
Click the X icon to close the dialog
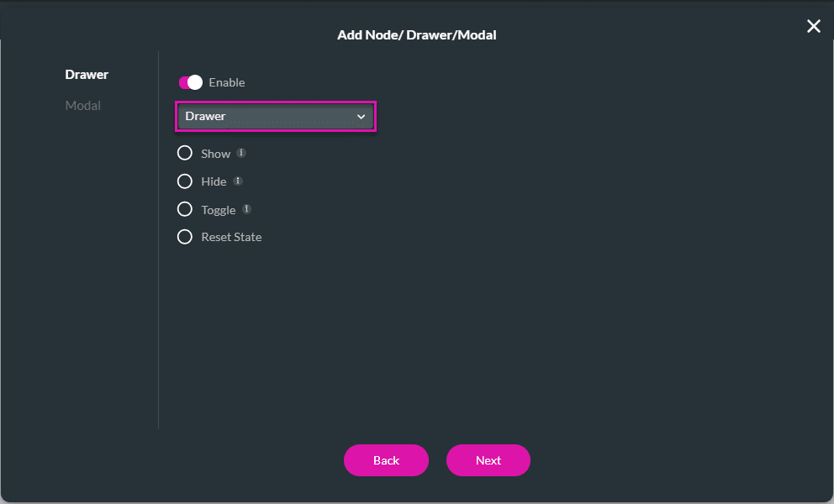tap(813, 26)
